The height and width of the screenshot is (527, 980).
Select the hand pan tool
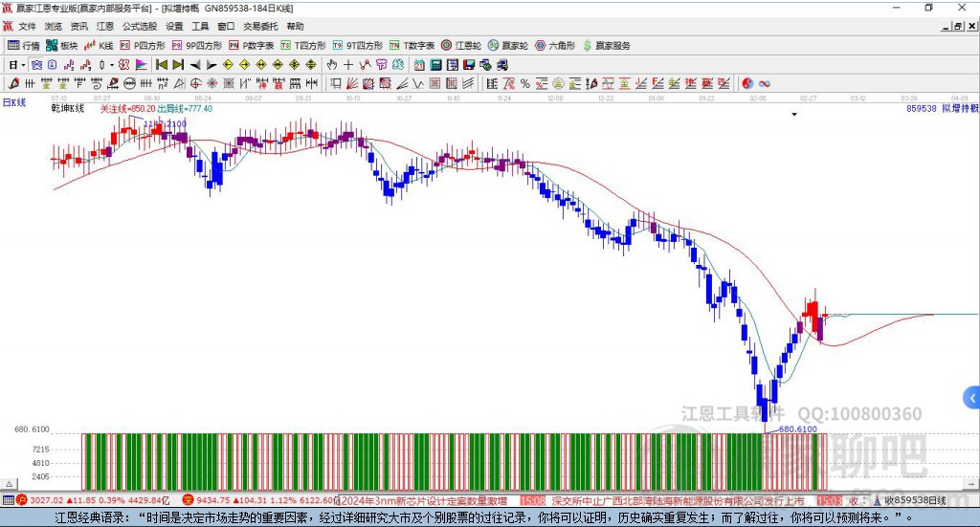332,65
